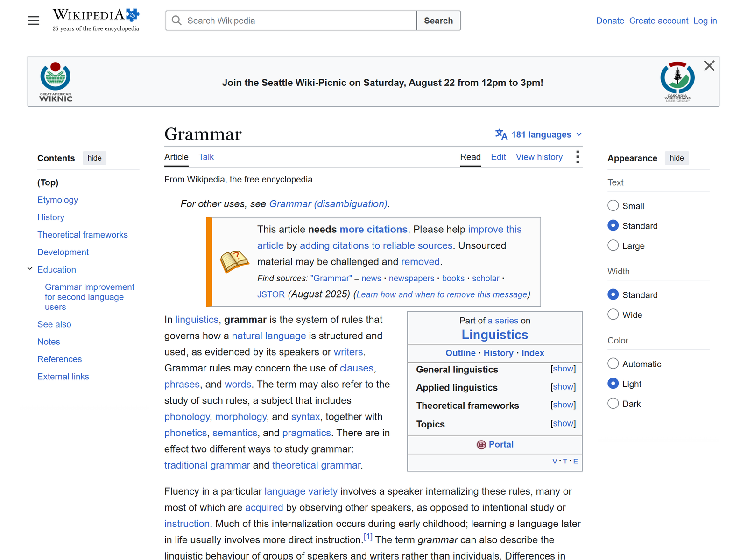The image size is (747, 560).
Task: Jump to References section
Action: pyautogui.click(x=59, y=359)
